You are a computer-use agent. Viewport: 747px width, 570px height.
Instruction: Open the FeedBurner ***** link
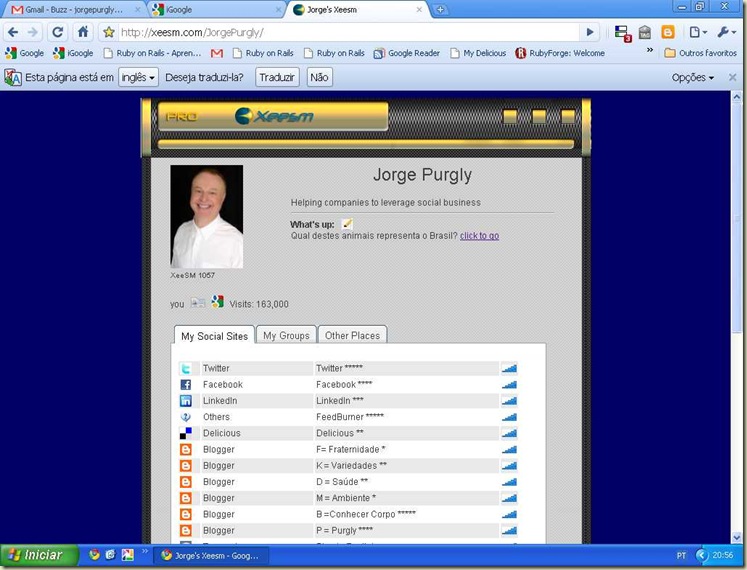pyautogui.click(x=350, y=417)
